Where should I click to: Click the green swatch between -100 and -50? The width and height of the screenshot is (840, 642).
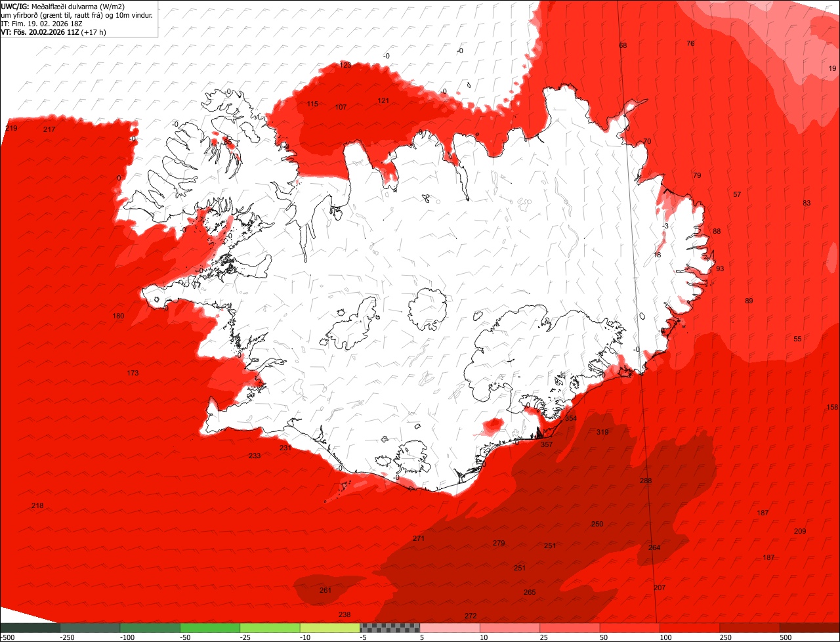(x=150, y=628)
